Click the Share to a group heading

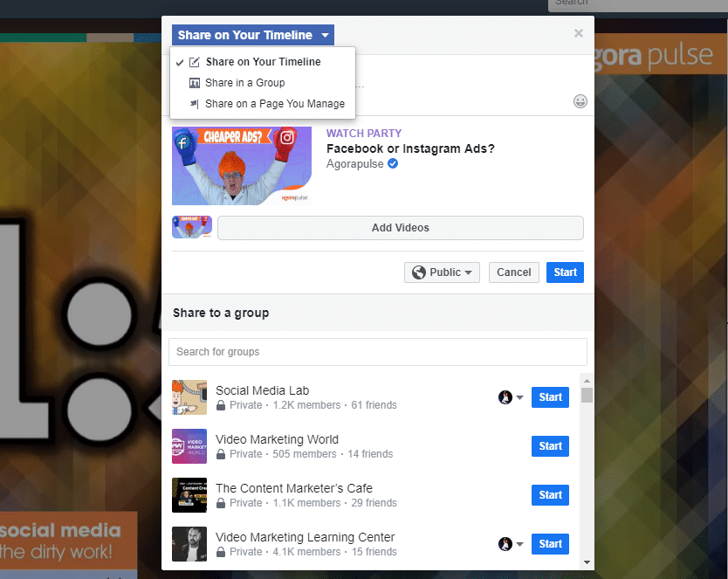pyautogui.click(x=221, y=313)
